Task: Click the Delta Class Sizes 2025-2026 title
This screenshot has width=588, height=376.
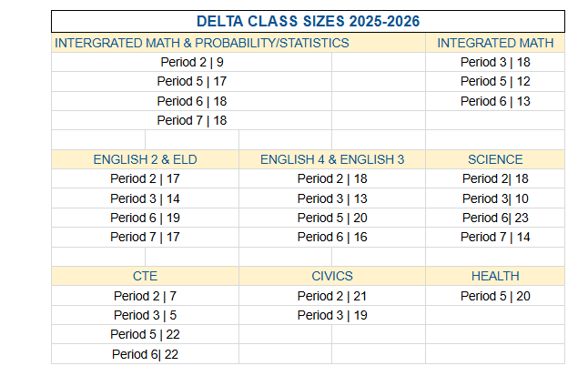Action: coord(308,21)
